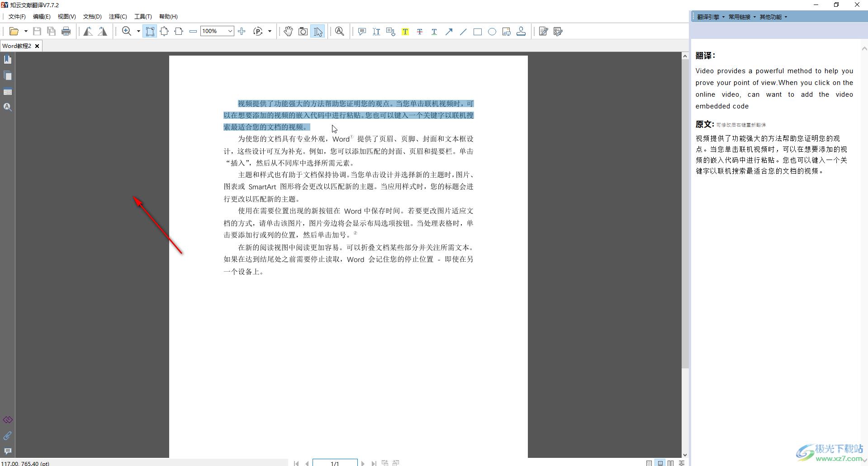This screenshot has width=868, height=466.
Task: Open the Page thumbnails sidebar panel
Action: click(x=8, y=75)
